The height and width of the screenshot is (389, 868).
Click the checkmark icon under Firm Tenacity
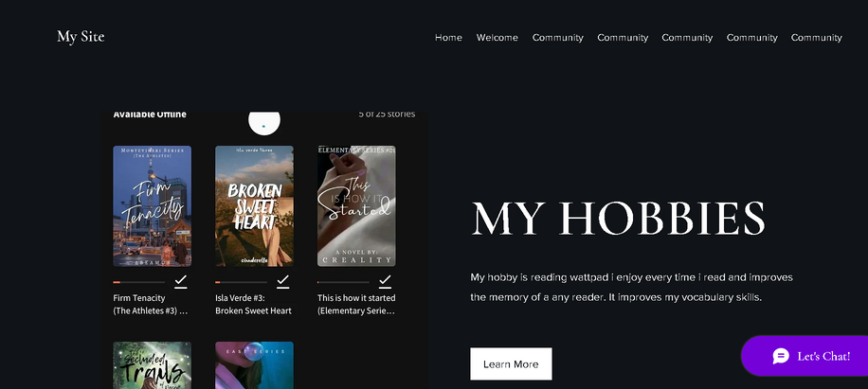pyautogui.click(x=180, y=281)
